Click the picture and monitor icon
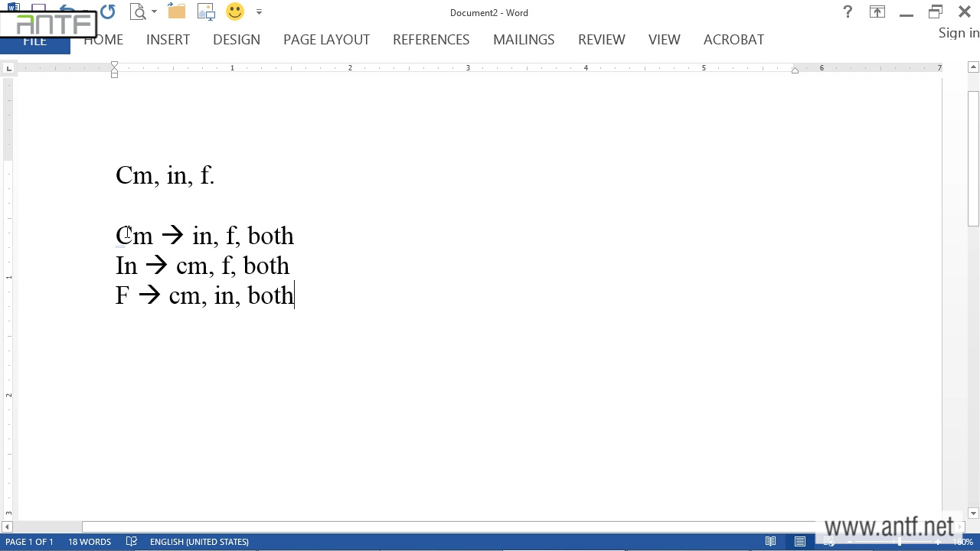The height and width of the screenshot is (551, 980). click(x=206, y=11)
